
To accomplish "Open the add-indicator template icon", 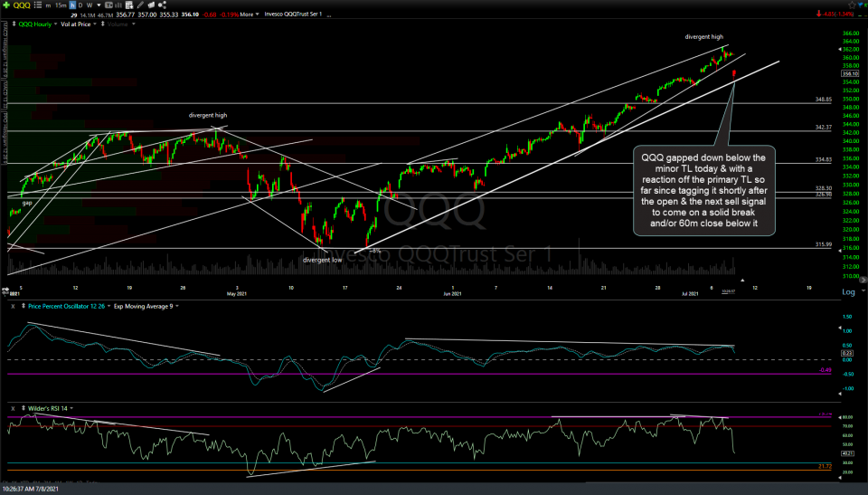I will pyautogui.click(x=129, y=5).
